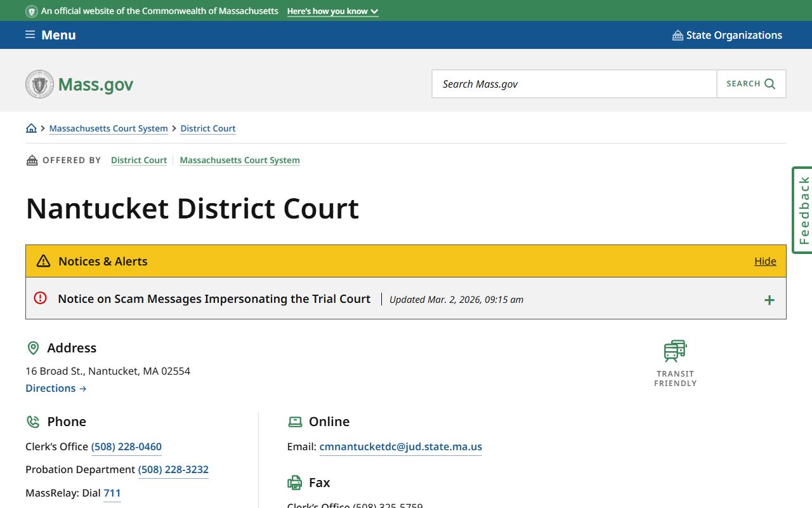This screenshot has width=812, height=508.
Task: Click the home icon in breadcrumb
Action: coord(31,128)
